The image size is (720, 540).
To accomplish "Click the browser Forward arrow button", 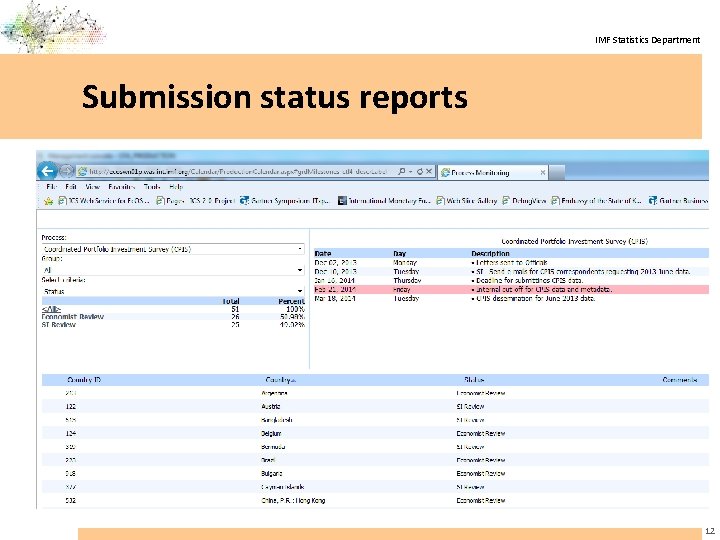I will [x=67, y=172].
